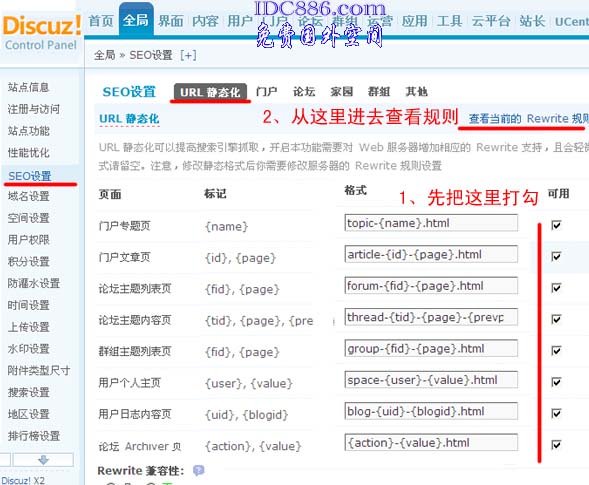Switch to the 门户 SEO sub-tab
Image resolution: width=589 pixels, height=485 pixels.
[266, 92]
